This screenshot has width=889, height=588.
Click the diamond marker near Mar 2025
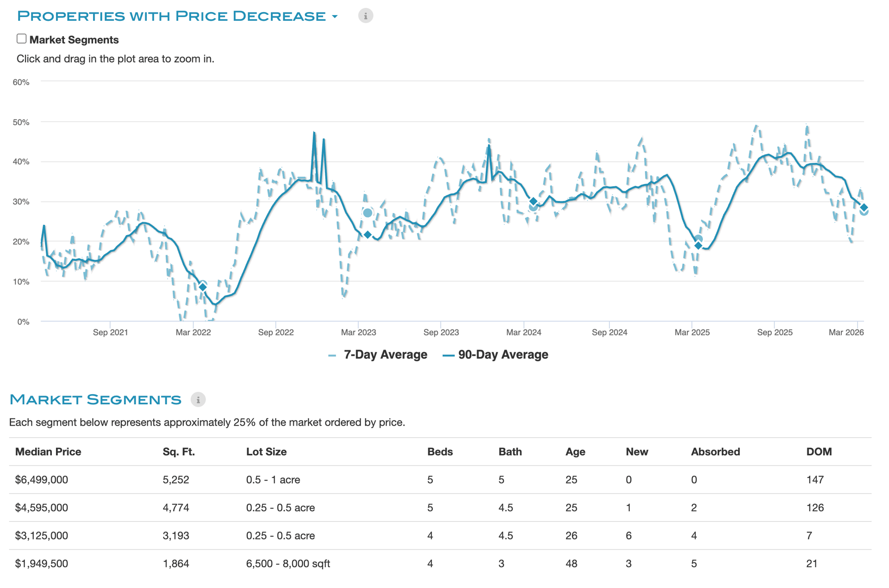point(698,246)
